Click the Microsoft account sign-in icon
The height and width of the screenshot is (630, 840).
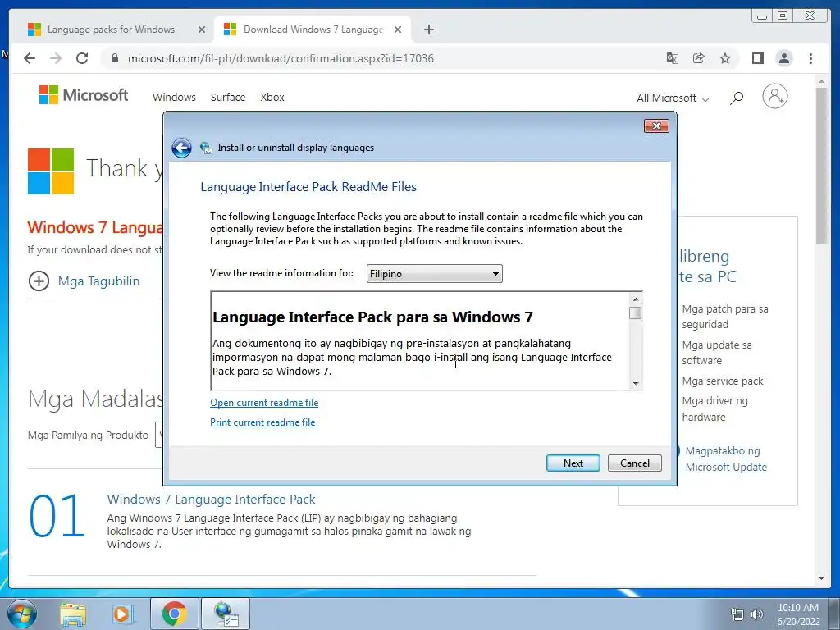(x=774, y=97)
